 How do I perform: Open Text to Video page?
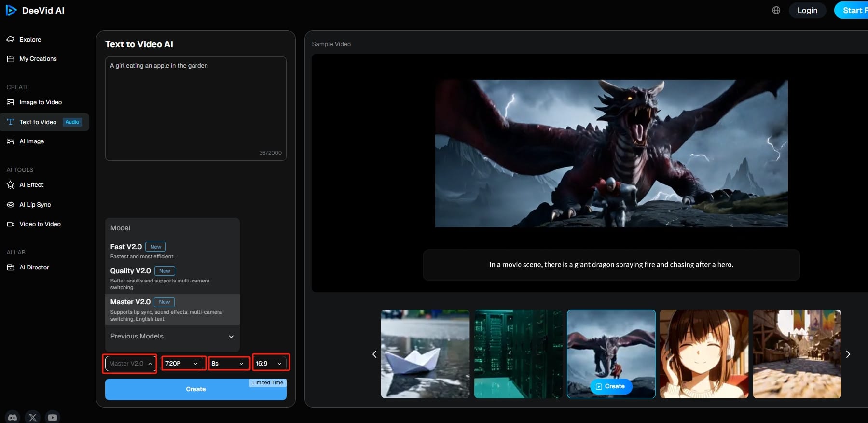pyautogui.click(x=44, y=122)
